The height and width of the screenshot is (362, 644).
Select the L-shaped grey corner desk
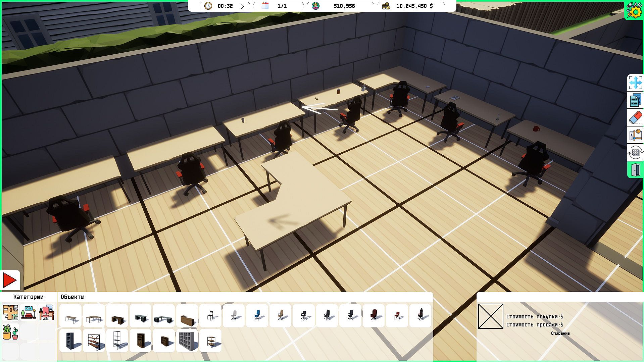(x=164, y=316)
